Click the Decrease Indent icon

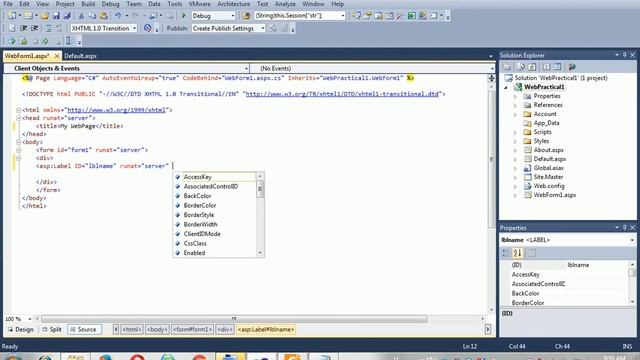(x=24, y=28)
